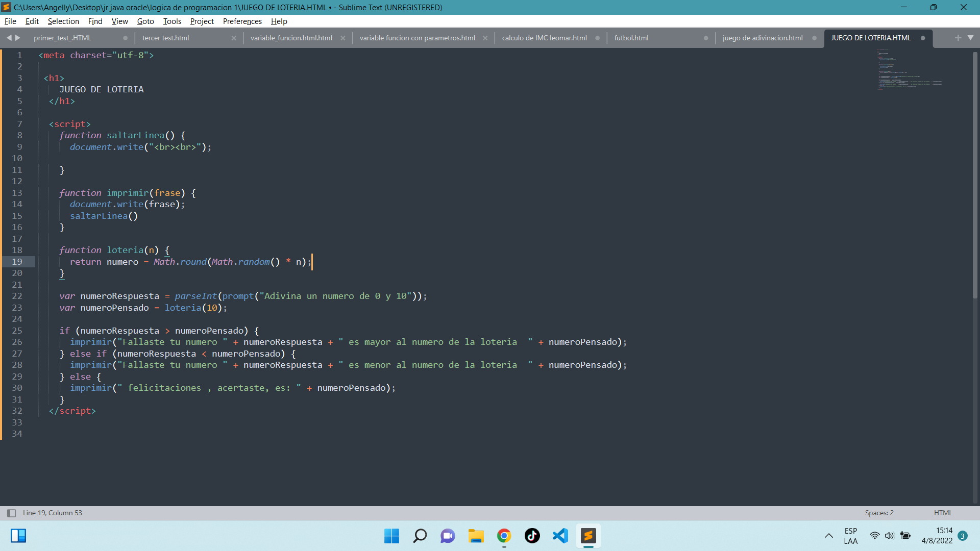The height and width of the screenshot is (551, 980).
Task: Close the variable_funcion.html.html tab
Action: [x=343, y=38]
